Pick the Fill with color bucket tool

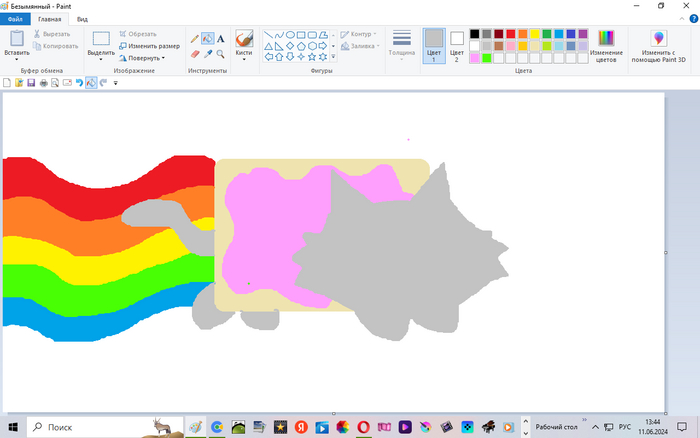[x=207, y=38]
